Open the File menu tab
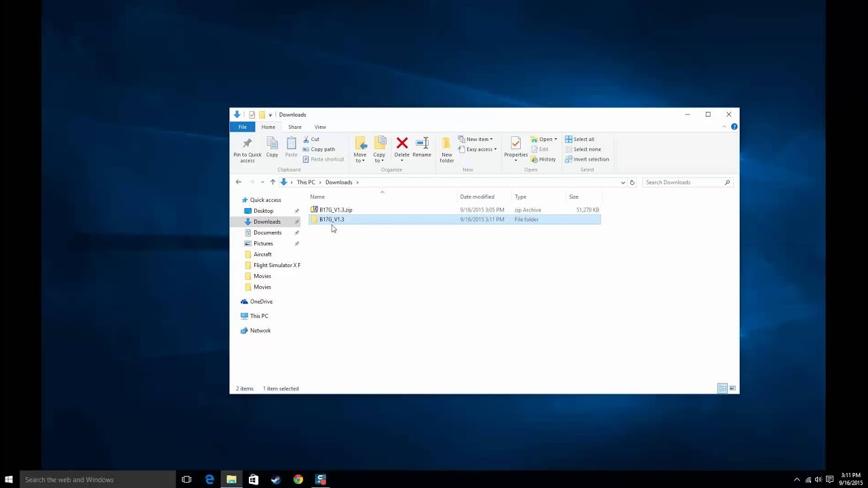The height and width of the screenshot is (488, 868). [242, 127]
